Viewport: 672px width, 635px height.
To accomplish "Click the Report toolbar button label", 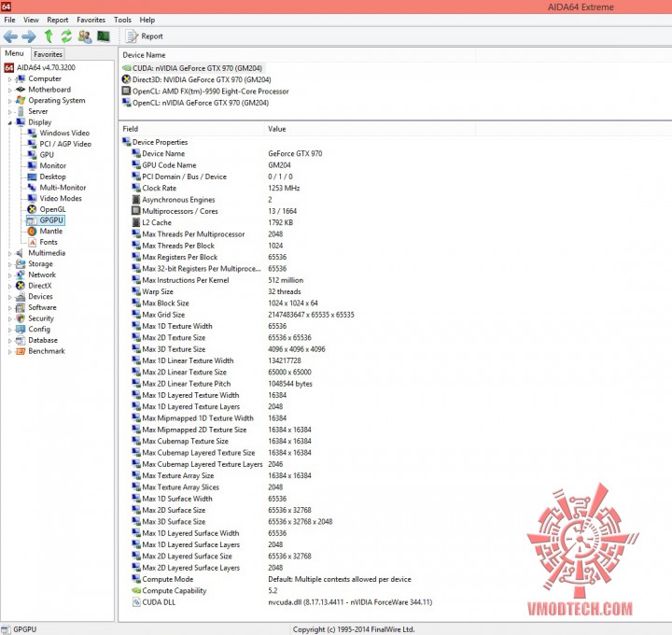I will click(x=152, y=36).
